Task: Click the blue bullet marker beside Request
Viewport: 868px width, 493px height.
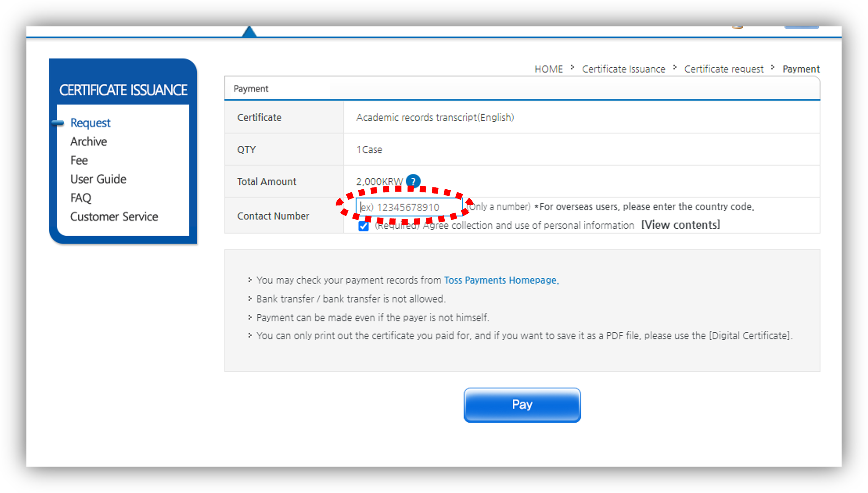Action: [x=58, y=123]
